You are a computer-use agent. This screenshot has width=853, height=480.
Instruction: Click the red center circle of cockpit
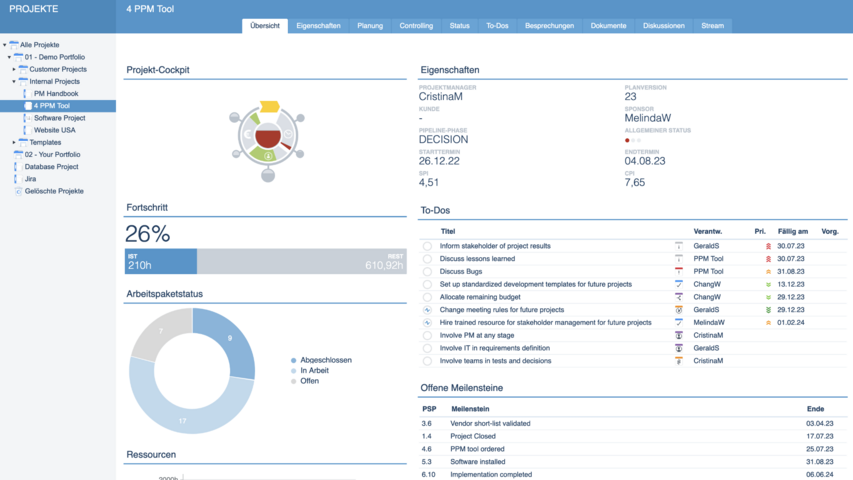point(268,135)
